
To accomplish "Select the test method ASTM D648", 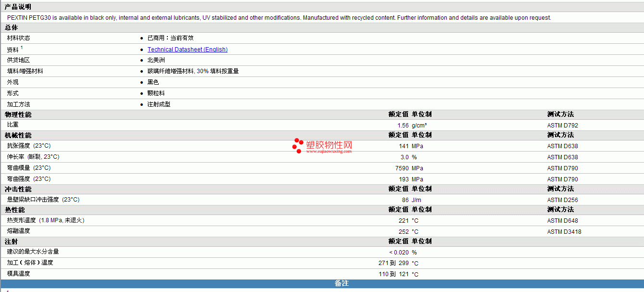I will click(x=563, y=221).
